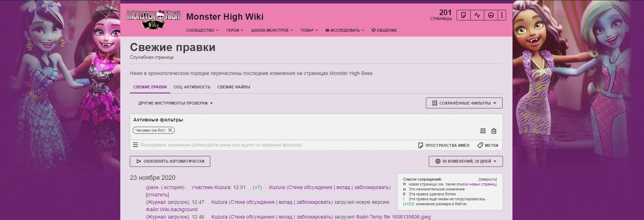
Task: Expand the Сообщество menu
Action: coord(202,30)
